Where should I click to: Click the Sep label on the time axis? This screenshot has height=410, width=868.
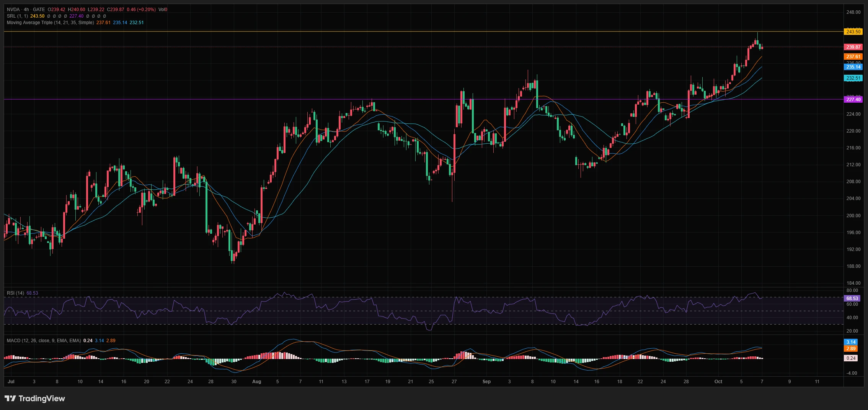point(486,382)
